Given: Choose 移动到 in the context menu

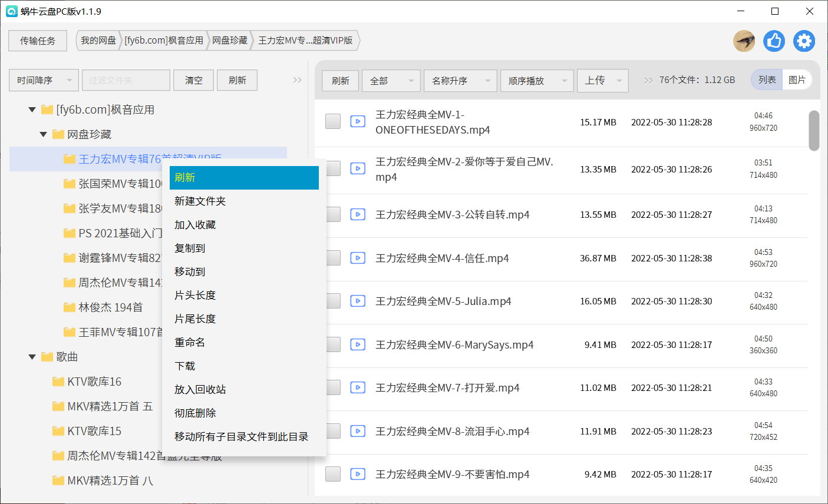Looking at the screenshot, I should (244, 272).
